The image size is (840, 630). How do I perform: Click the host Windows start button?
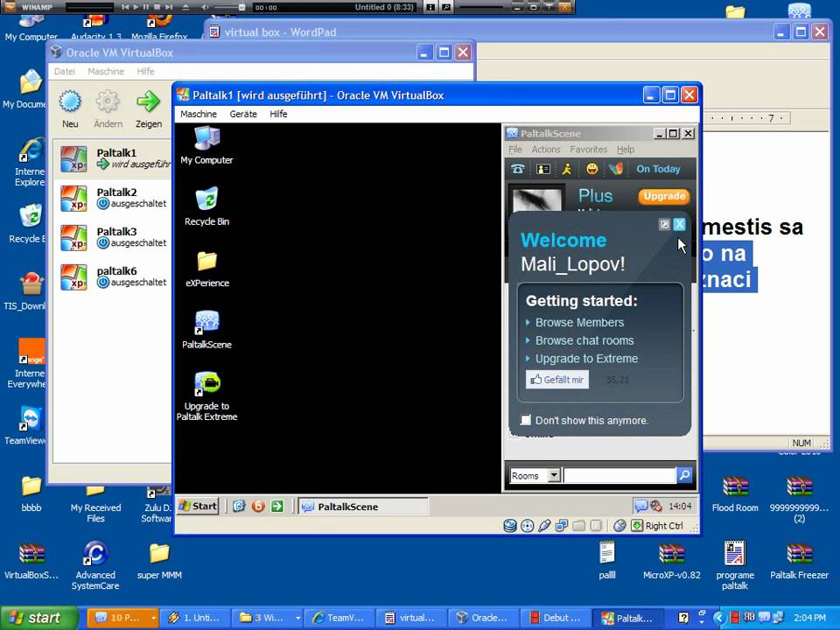38,618
